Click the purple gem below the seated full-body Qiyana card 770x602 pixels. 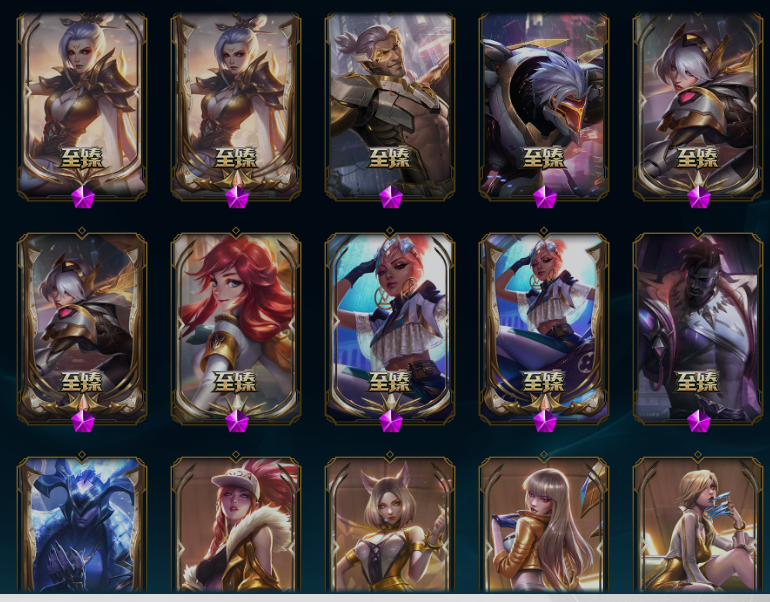click(545, 421)
